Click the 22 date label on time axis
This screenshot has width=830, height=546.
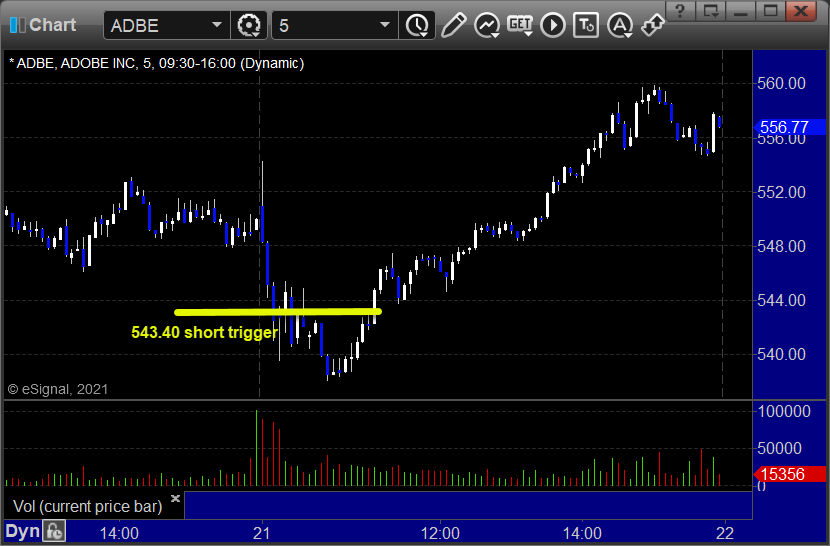[x=725, y=533]
